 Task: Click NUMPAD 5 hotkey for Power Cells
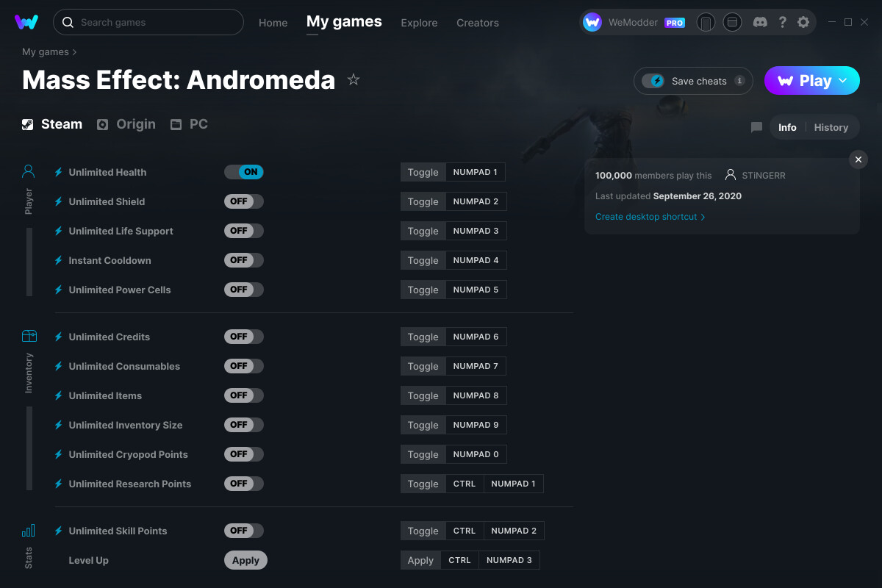(476, 290)
